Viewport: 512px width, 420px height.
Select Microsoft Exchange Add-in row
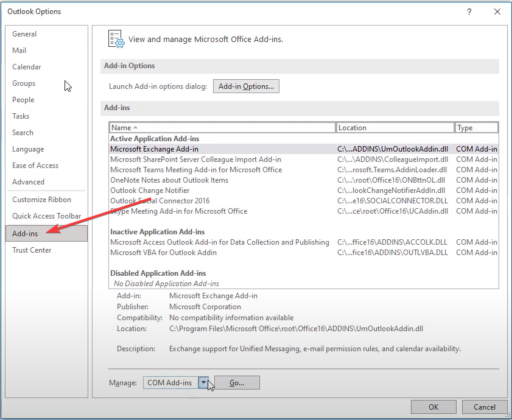[x=304, y=149]
